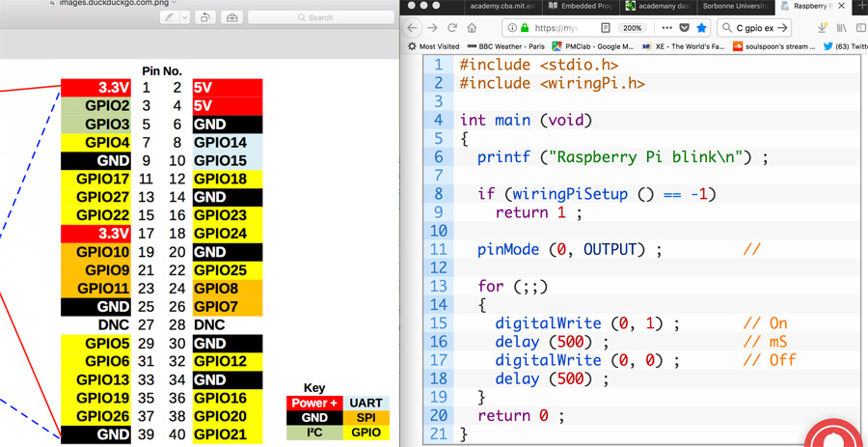Click the images.duckduckgo.com.png document proxy icon
This screenshot has width=868, height=447.
coord(52,2)
